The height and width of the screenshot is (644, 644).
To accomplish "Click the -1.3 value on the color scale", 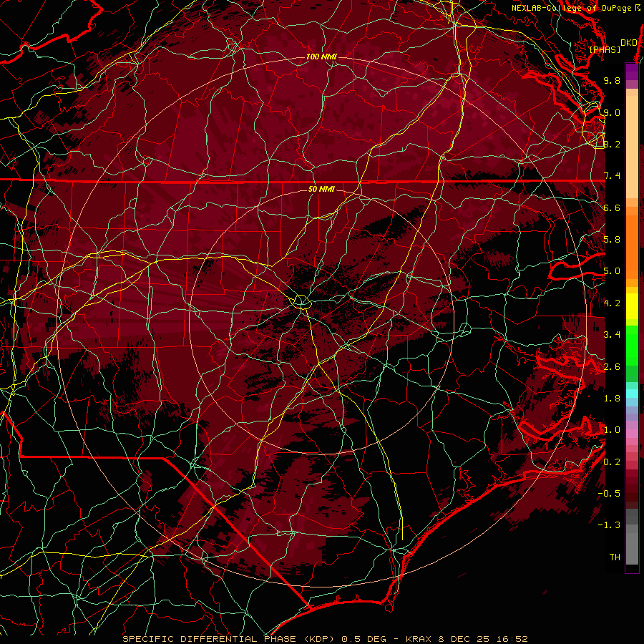I will 609,525.
